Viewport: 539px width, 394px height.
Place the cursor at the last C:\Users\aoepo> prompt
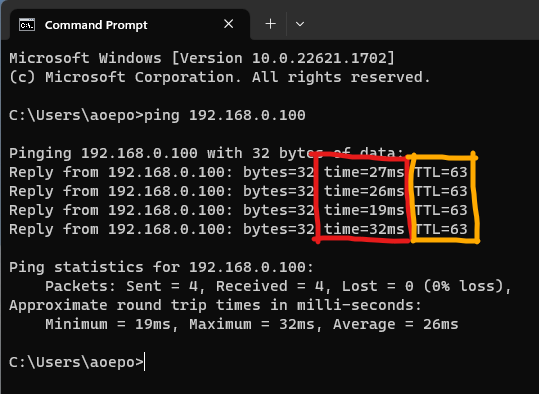click(x=76, y=362)
